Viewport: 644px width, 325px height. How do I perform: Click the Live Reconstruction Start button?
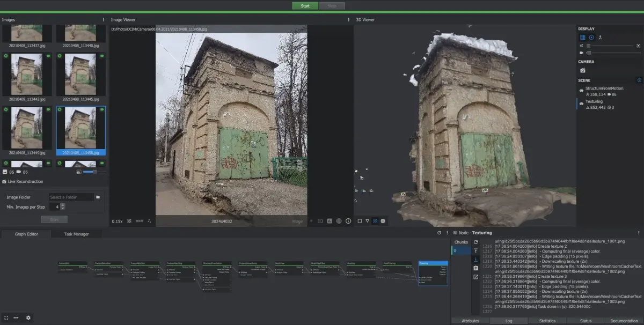tap(54, 219)
